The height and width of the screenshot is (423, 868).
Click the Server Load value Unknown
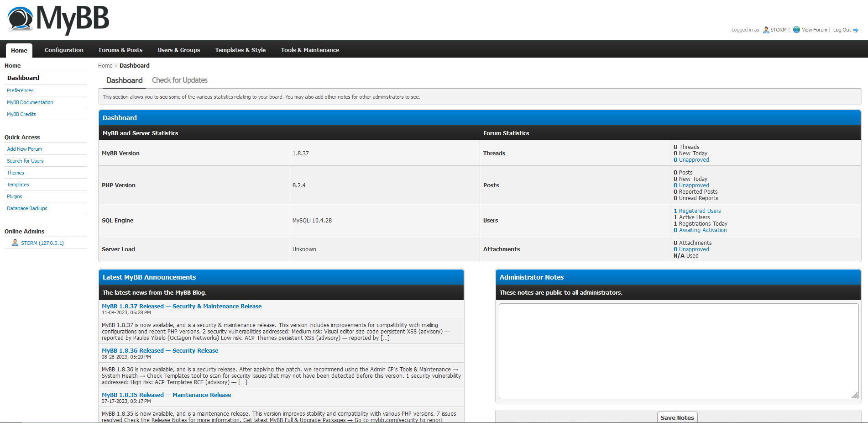pyautogui.click(x=304, y=249)
